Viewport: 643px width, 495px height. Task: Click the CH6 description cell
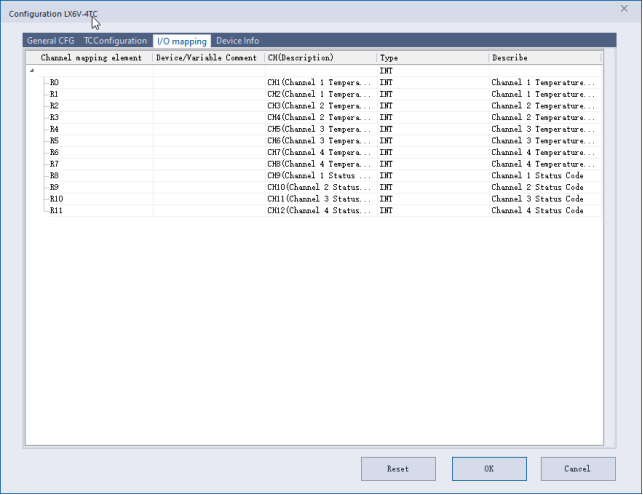click(x=321, y=141)
